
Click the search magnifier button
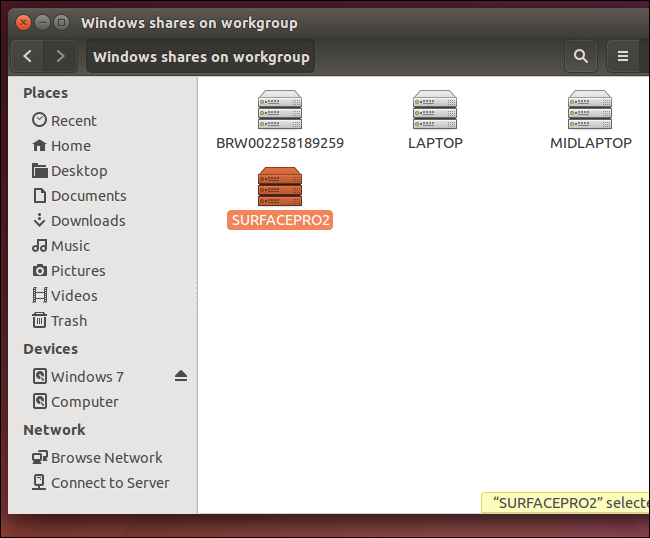coord(580,57)
